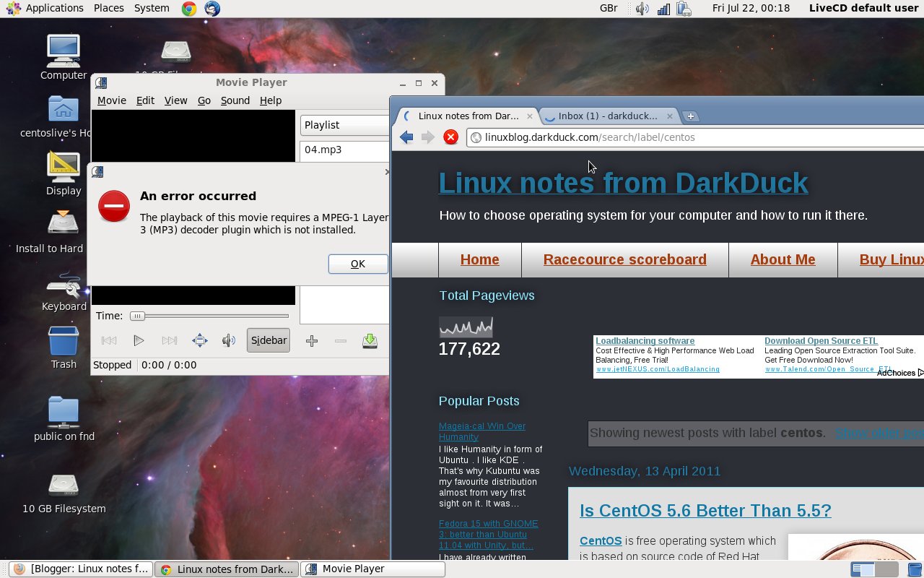The width and height of the screenshot is (924, 578).
Task: Launch Thunderbird icon in the top panel
Action: click(x=212, y=9)
